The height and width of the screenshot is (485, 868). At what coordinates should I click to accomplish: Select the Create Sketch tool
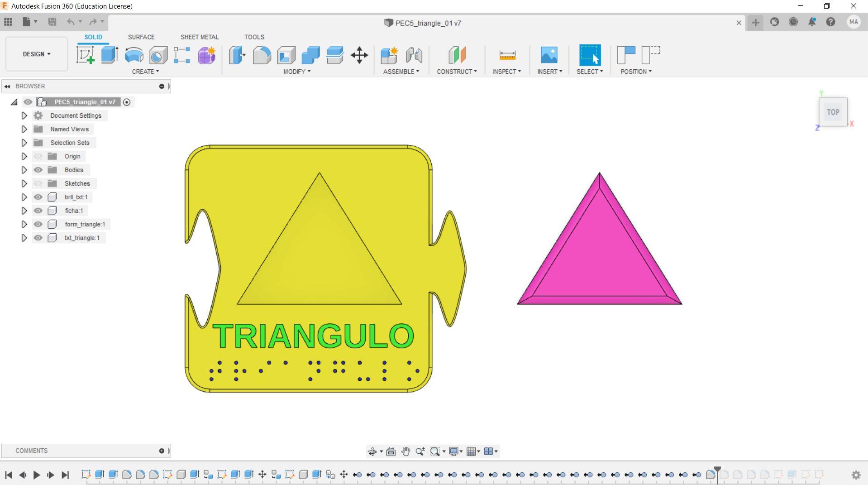[85, 55]
